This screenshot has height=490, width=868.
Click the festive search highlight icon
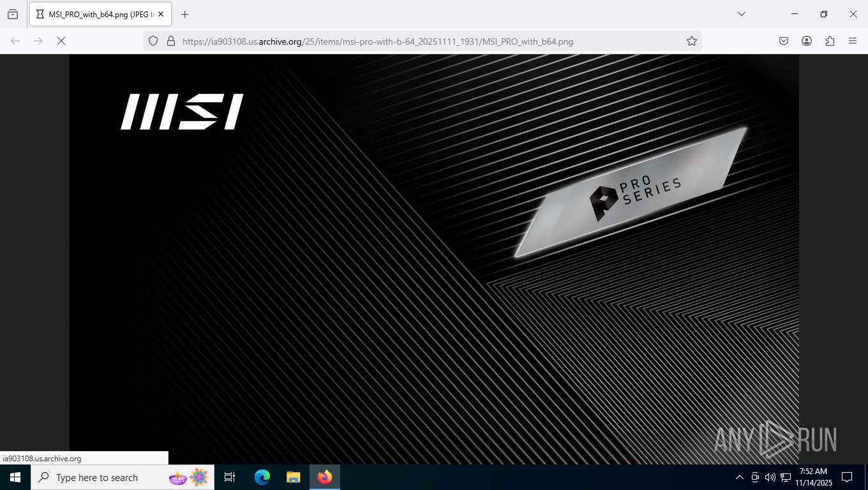tap(189, 477)
